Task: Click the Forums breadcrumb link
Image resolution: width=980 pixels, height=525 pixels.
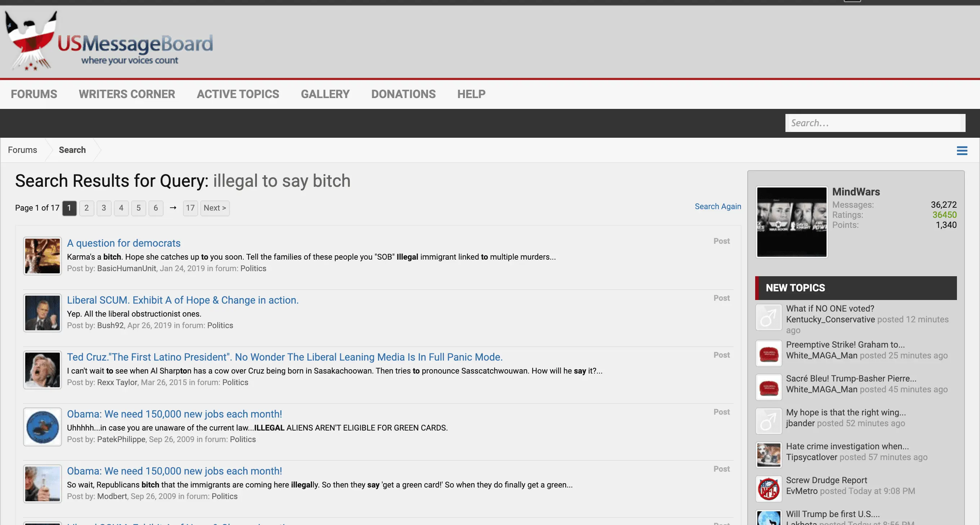Action: 22,150
